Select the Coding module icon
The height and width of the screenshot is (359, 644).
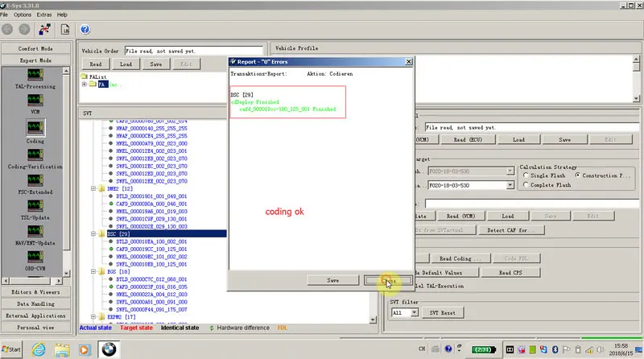pyautogui.click(x=35, y=128)
